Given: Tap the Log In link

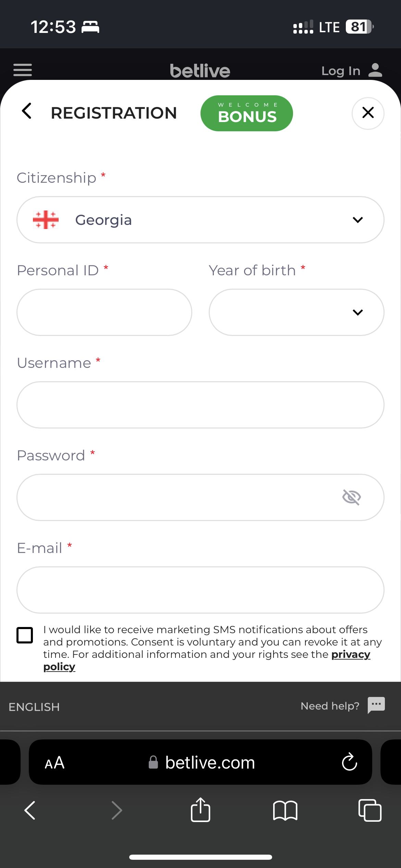Looking at the screenshot, I should click(341, 71).
